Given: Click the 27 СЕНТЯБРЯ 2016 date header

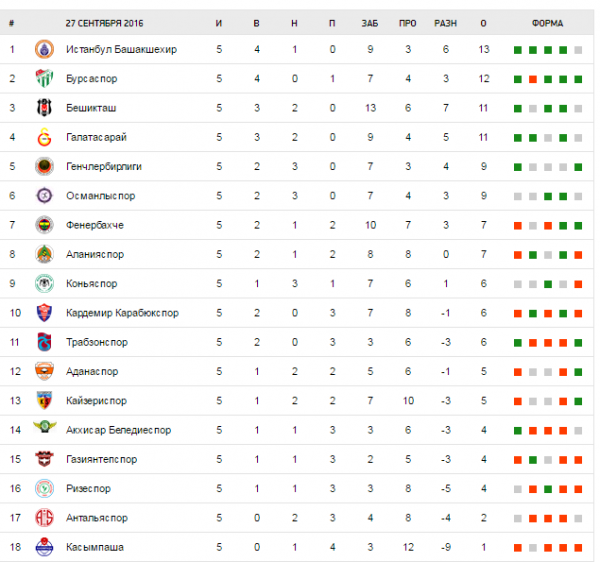Looking at the screenshot, I should coord(107,22).
